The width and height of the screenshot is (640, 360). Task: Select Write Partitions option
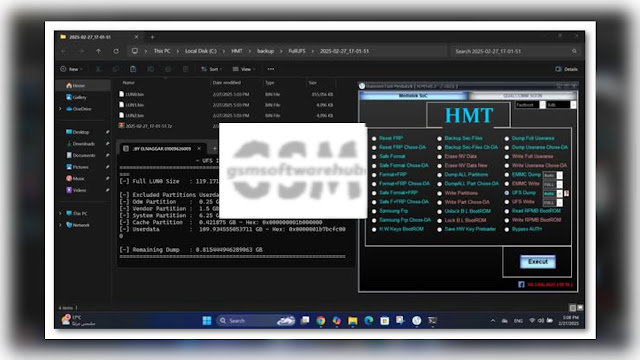pos(457,193)
